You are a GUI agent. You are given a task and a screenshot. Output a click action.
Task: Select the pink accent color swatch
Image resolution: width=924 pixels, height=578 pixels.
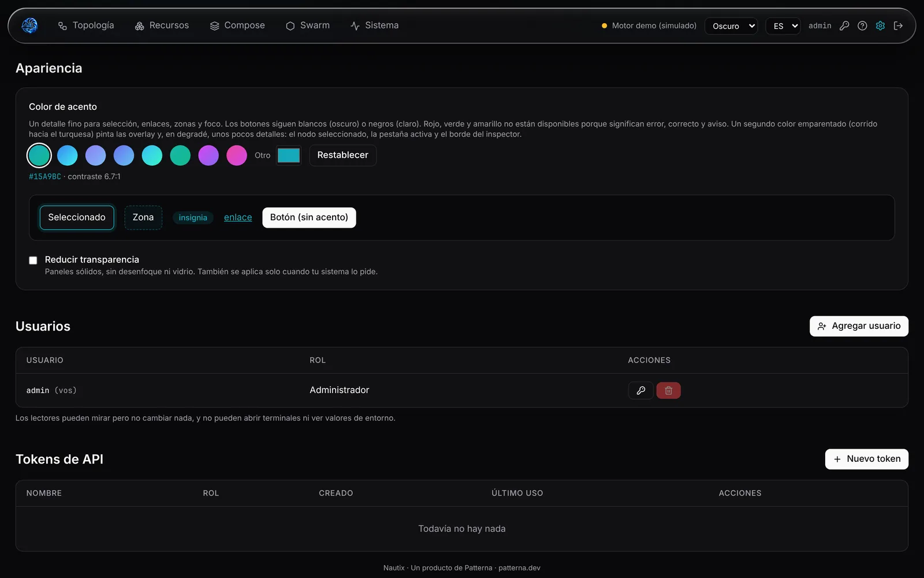coord(237,155)
